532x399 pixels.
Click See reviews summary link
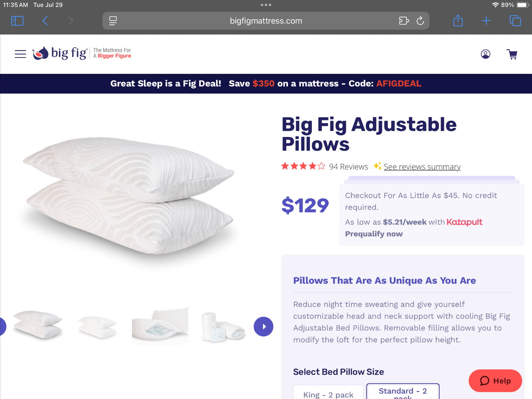[x=422, y=167]
